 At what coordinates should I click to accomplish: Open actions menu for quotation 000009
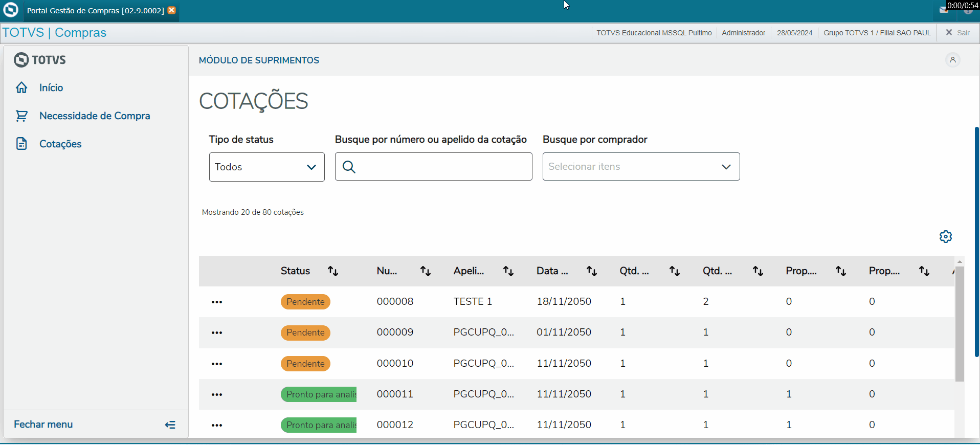[217, 333]
